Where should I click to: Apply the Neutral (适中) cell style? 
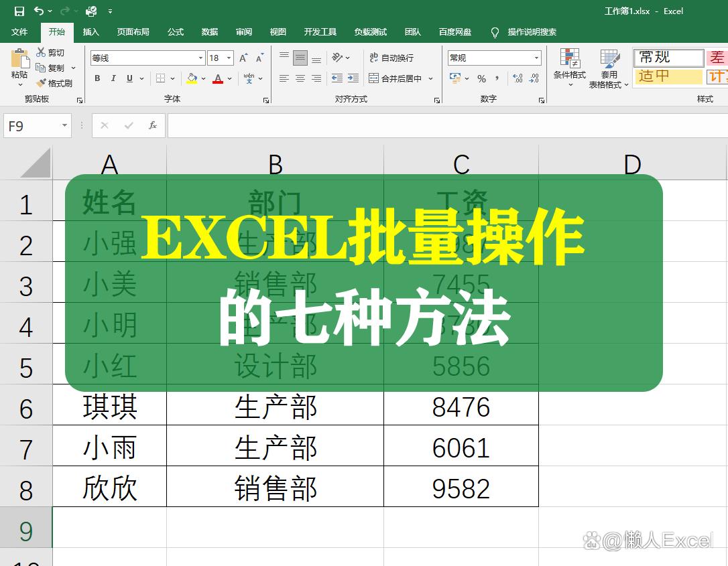point(668,76)
